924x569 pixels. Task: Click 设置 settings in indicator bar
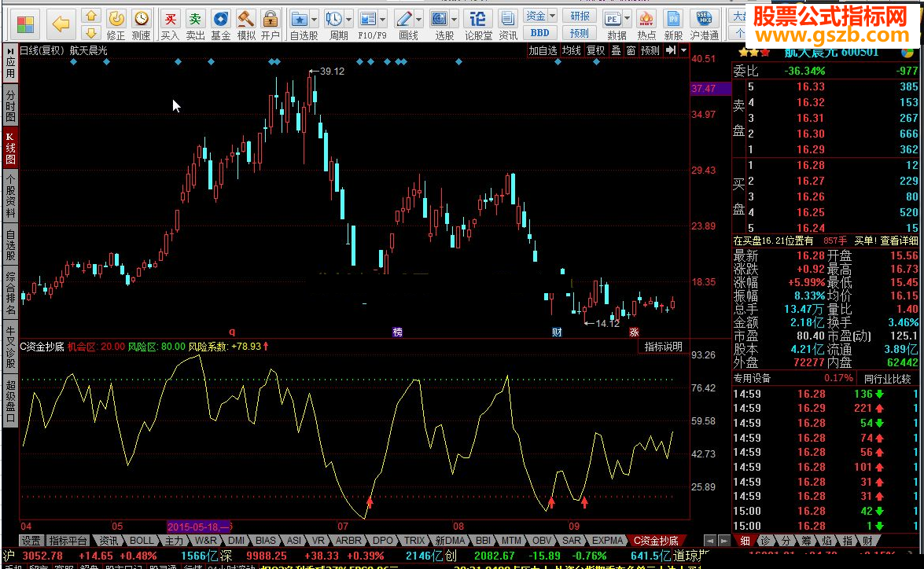[31, 541]
